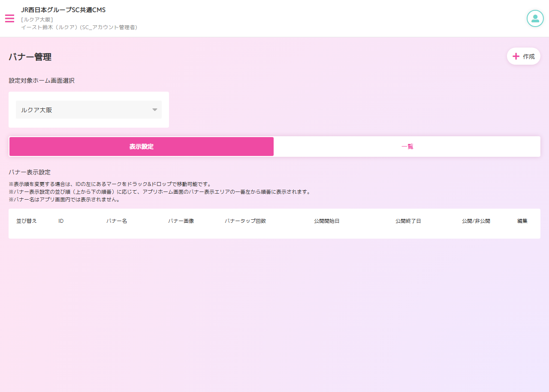The height and width of the screenshot is (392, 549).
Task: Switch to the 一覧 tab
Action: pyautogui.click(x=407, y=147)
